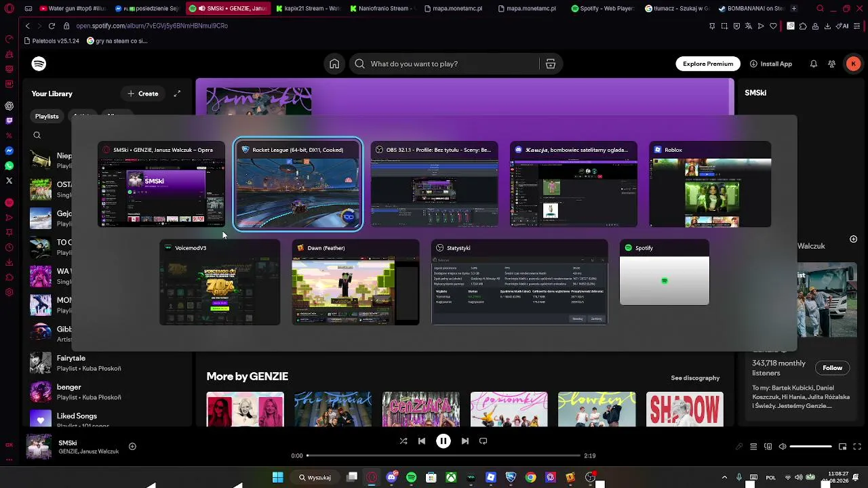The height and width of the screenshot is (488, 868).
Task: Expand Your Library to full width
Action: tap(177, 94)
